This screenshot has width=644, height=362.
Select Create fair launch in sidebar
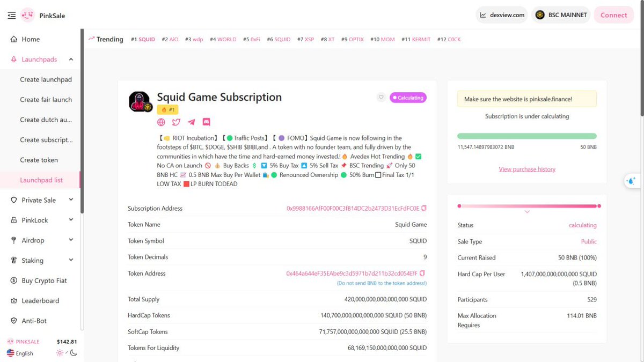click(46, 100)
